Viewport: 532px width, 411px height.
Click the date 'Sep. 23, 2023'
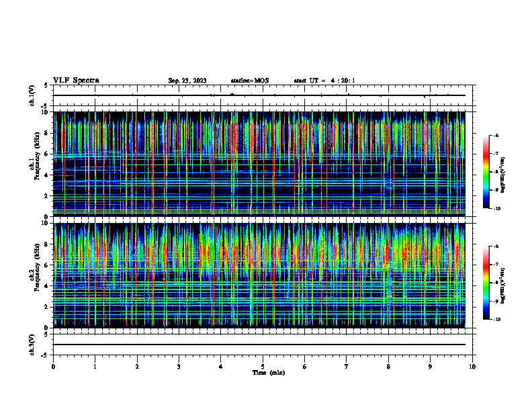pyautogui.click(x=187, y=81)
